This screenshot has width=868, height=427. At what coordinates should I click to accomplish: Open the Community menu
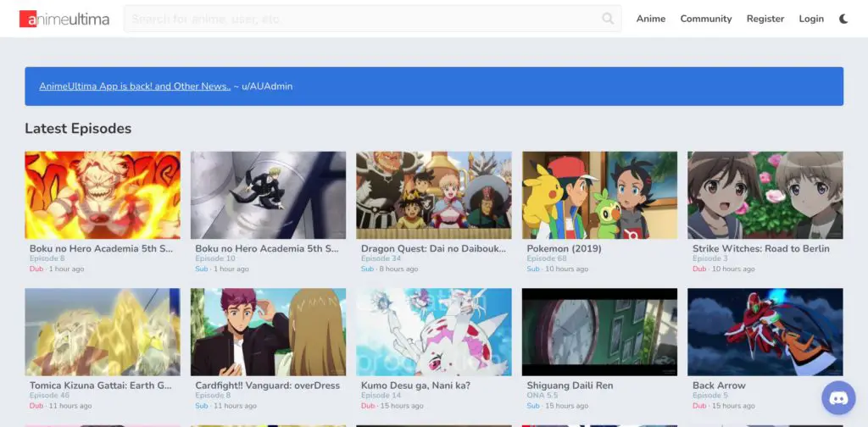tap(706, 19)
